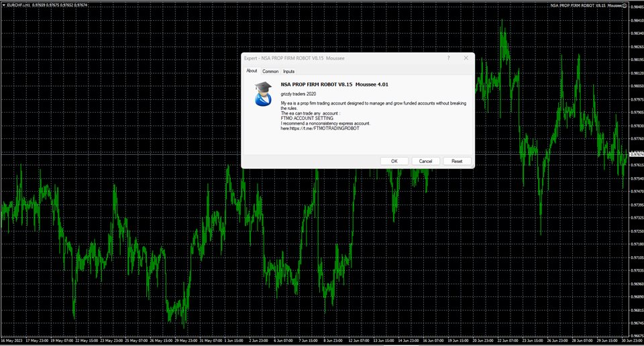Click the heading 'NSA PROP FIRM ROBOT V8.15 Moussee 4.01'

[334, 84]
